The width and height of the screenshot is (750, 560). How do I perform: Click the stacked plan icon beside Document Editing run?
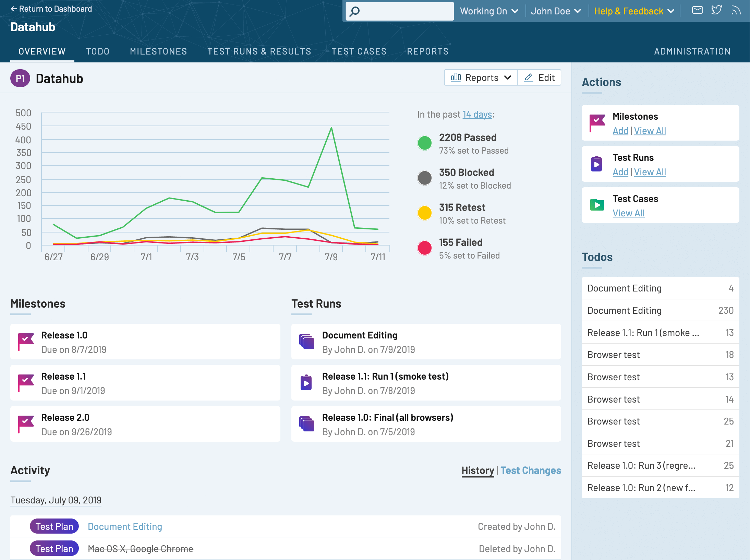[307, 342]
